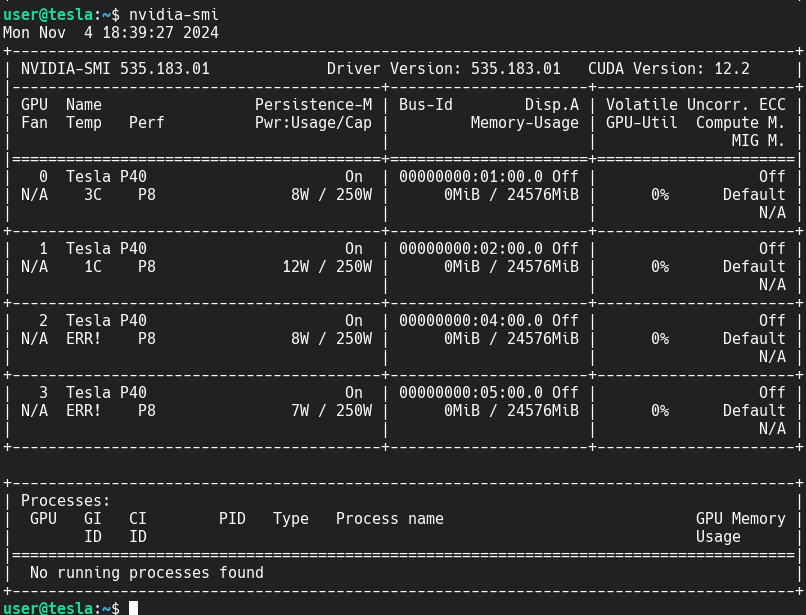The height and width of the screenshot is (615, 806).
Task: Click the Compute M. header
Action: 740,122
